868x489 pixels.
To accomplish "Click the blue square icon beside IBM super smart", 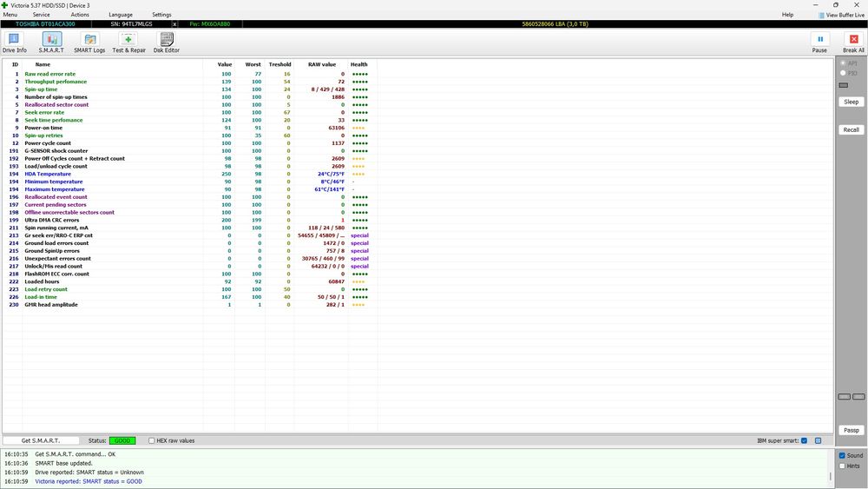I will click(818, 441).
